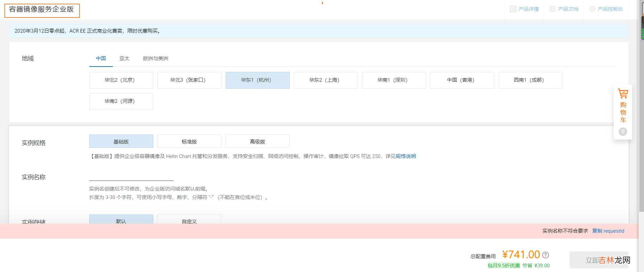Image resolution: width=644 pixels, height=272 pixels.
Task: Click the 复制 requestId link
Action: point(608,231)
